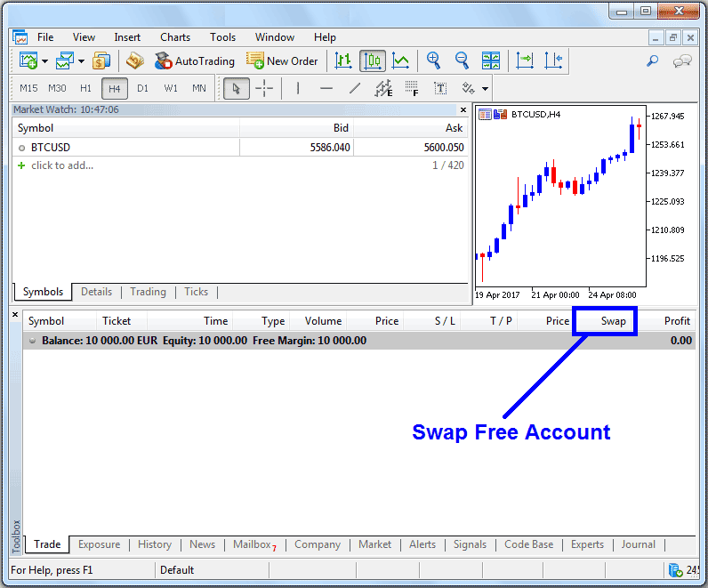Viewport: 708px width, 588px height.
Task: Select the W1 timeframe
Action: [171, 89]
